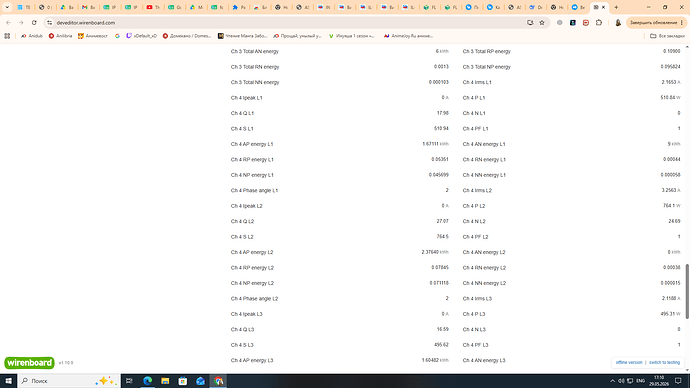This screenshot has width=690, height=388.
Task: Open the tab search dropdown arrow
Action: (7, 7)
